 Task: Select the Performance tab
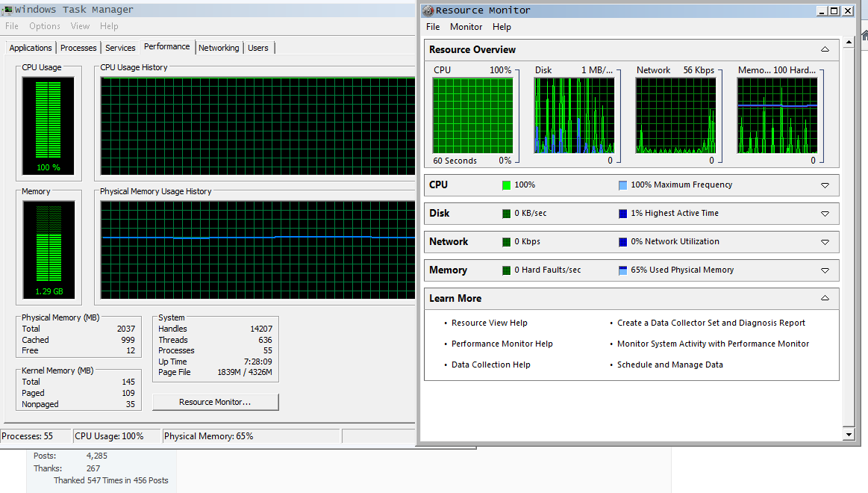point(166,46)
